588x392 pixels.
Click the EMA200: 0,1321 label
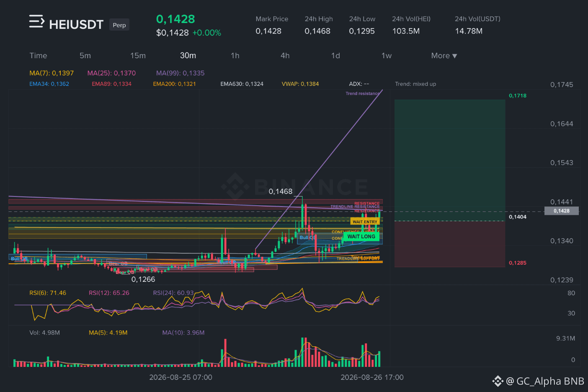[174, 84]
